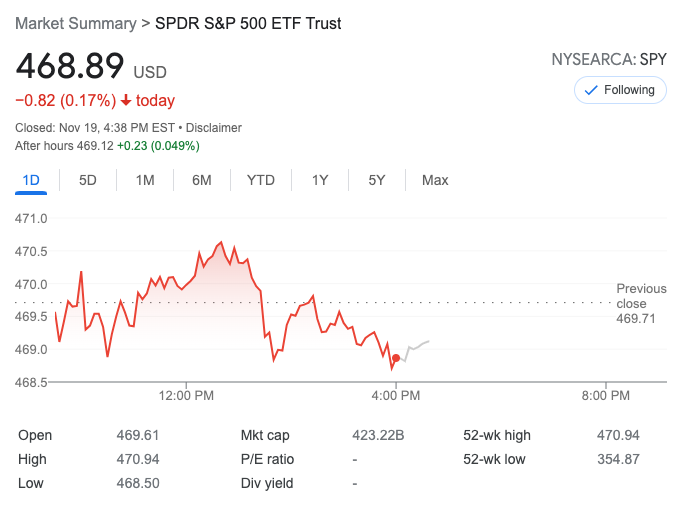Show the 1M chart range
Image resolution: width=698 pixels, height=505 pixels.
click(x=145, y=180)
